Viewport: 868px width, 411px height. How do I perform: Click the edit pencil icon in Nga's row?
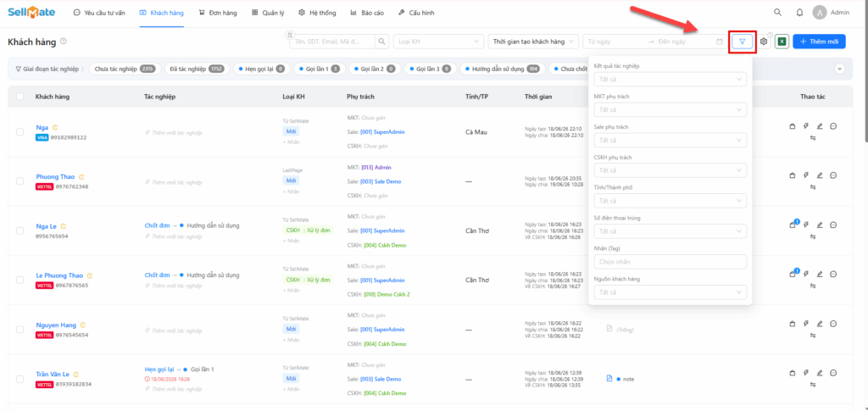pyautogui.click(x=820, y=126)
